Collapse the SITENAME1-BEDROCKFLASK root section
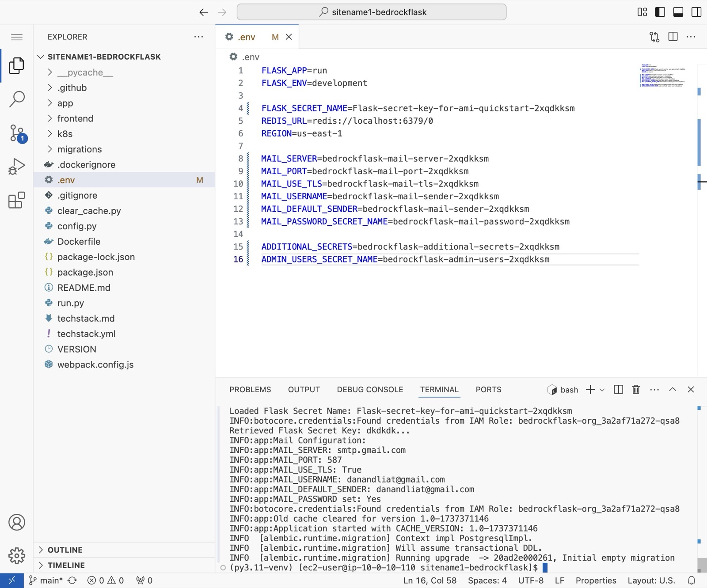 (125, 57)
